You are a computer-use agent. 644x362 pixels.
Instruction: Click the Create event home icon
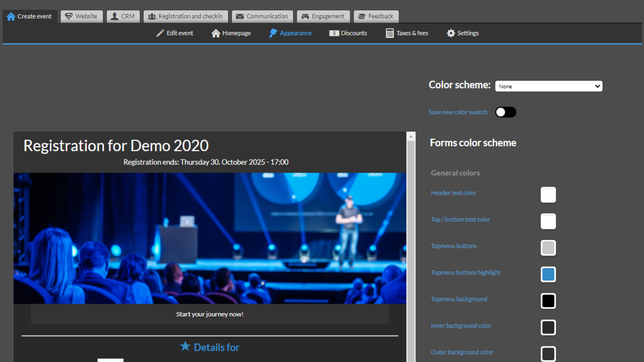tap(11, 16)
